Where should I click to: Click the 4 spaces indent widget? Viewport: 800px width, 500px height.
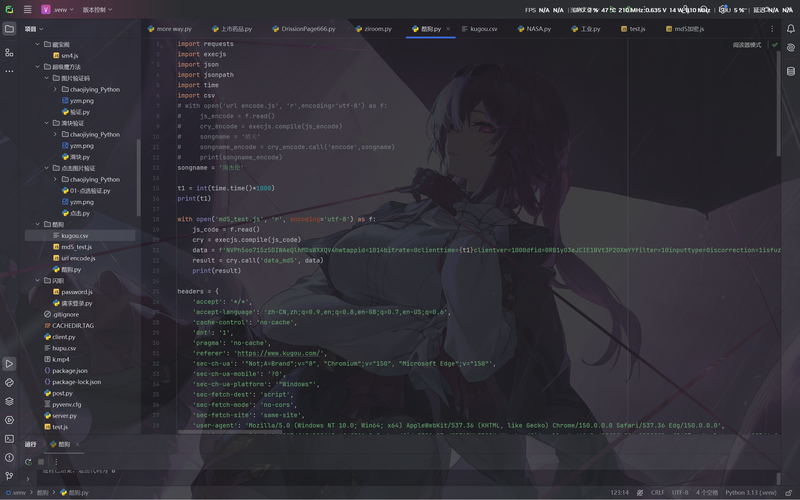click(x=707, y=493)
